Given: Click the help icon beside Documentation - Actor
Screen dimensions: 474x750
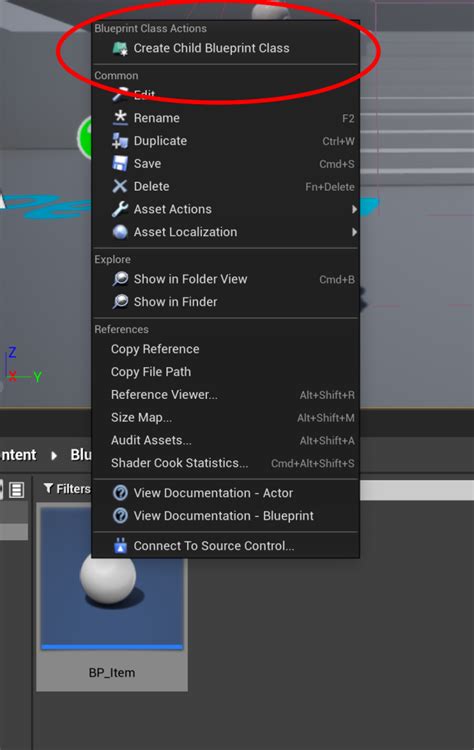Looking at the screenshot, I should point(120,493).
